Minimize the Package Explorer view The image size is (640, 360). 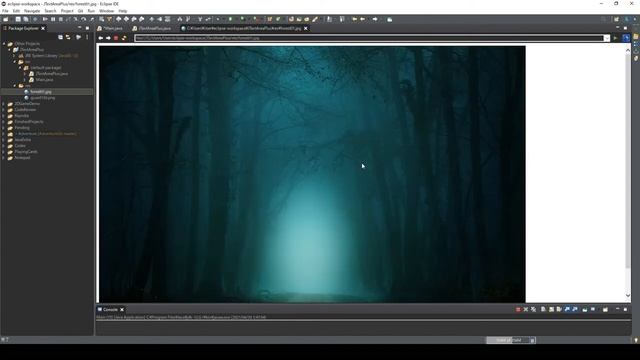click(79, 29)
